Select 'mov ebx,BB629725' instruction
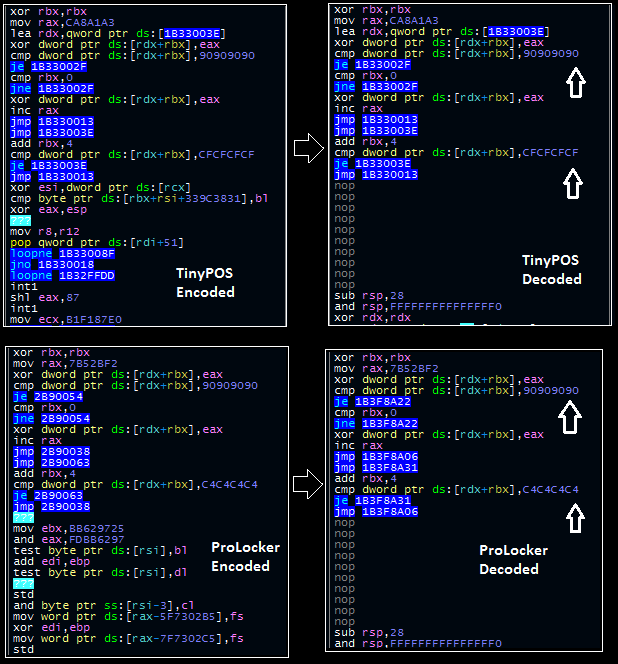This screenshot has width=618, height=664. click(69, 529)
